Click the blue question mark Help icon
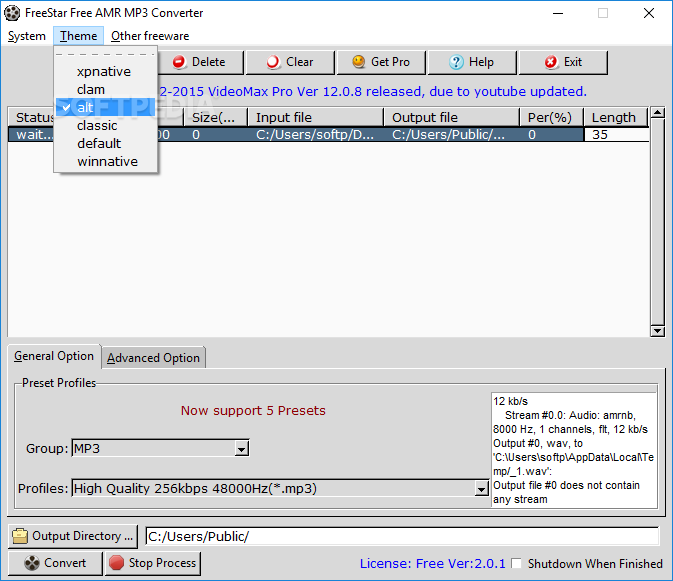 click(x=456, y=62)
